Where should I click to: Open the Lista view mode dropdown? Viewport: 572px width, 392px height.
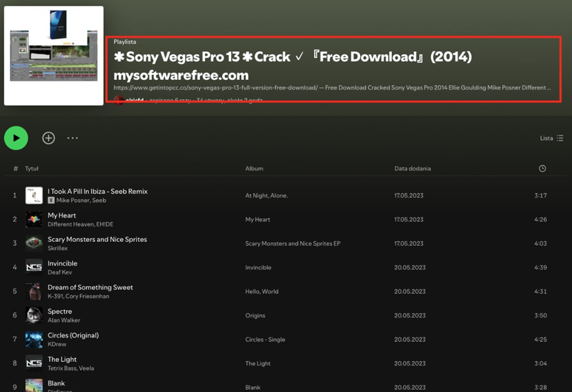(x=552, y=138)
